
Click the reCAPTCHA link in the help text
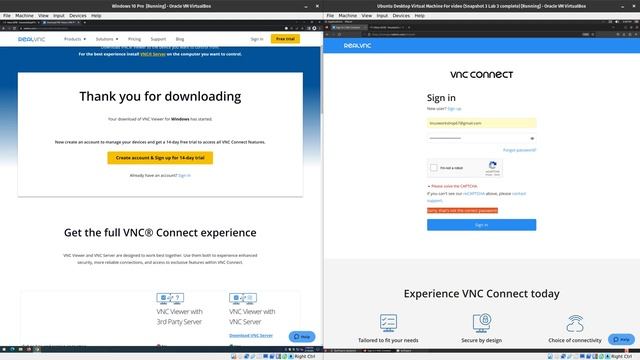[474, 194]
